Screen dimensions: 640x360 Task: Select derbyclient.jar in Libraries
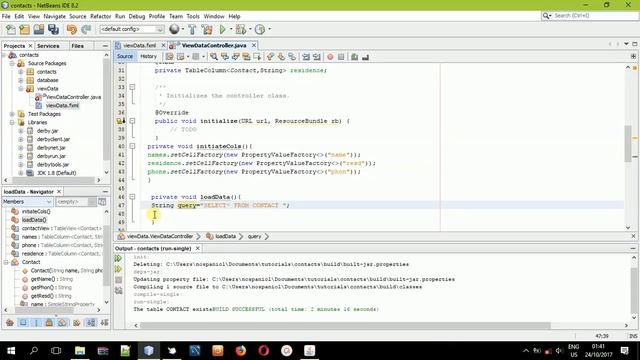pos(53,139)
